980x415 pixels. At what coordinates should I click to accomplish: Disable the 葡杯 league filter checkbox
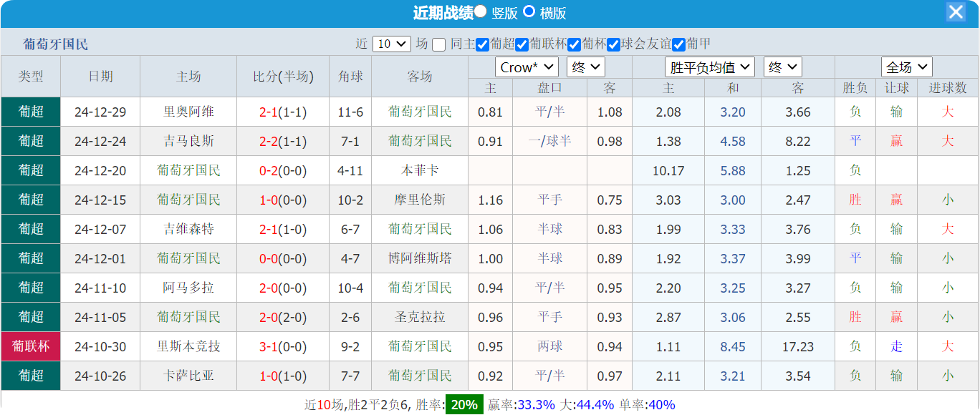point(573,44)
